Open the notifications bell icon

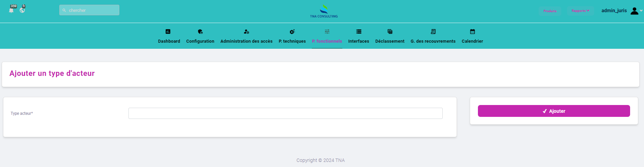pos(11,10)
